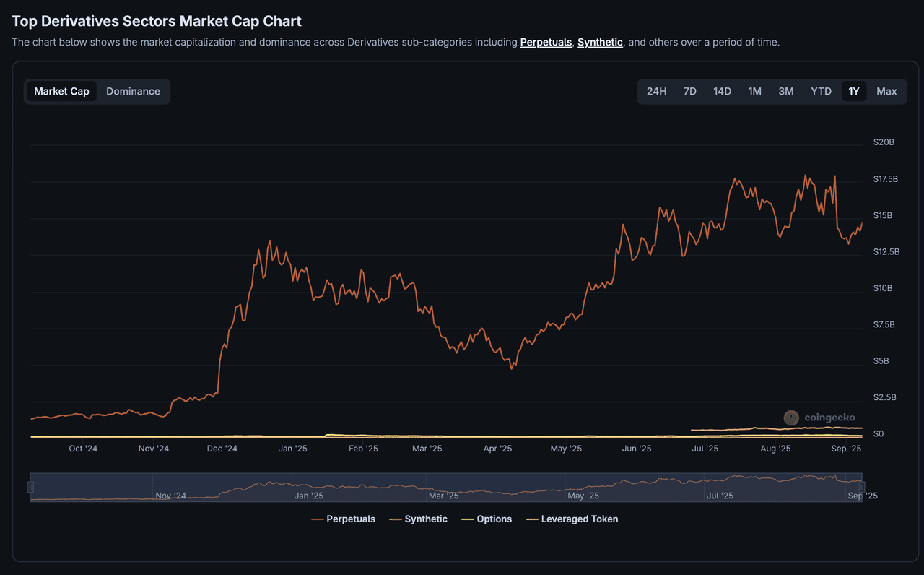Select the 24H time range
Image resolution: width=924 pixels, height=575 pixels.
click(656, 91)
